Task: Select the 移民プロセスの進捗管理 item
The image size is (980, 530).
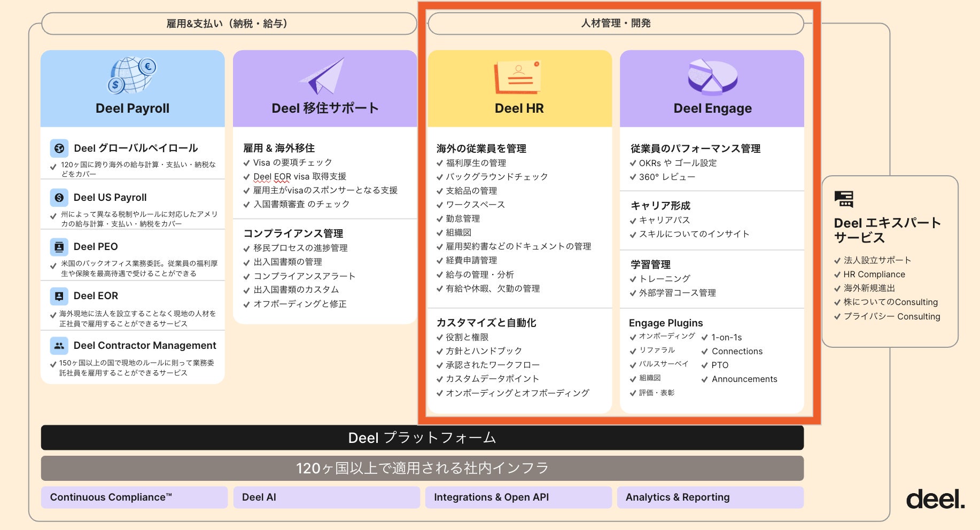Action: [x=300, y=248]
